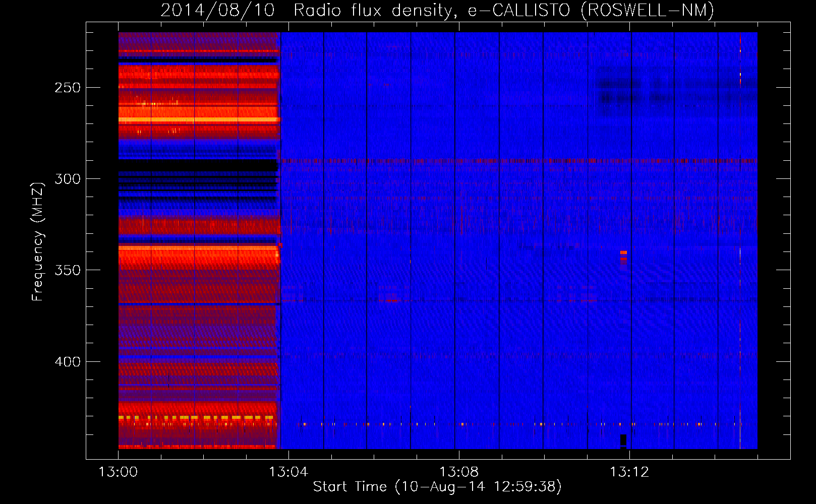The width and height of the screenshot is (816, 504).
Task: Click the 300 frequency tick label
Action: [67, 179]
